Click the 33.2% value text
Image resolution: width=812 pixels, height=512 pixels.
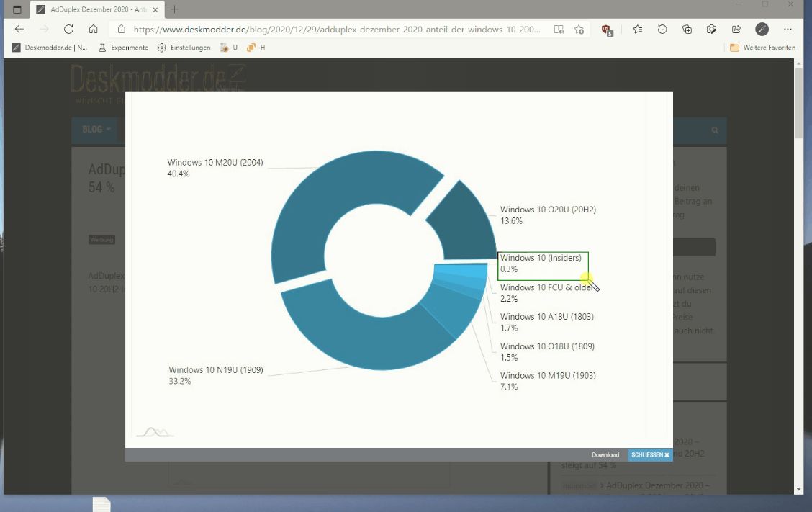180,382
